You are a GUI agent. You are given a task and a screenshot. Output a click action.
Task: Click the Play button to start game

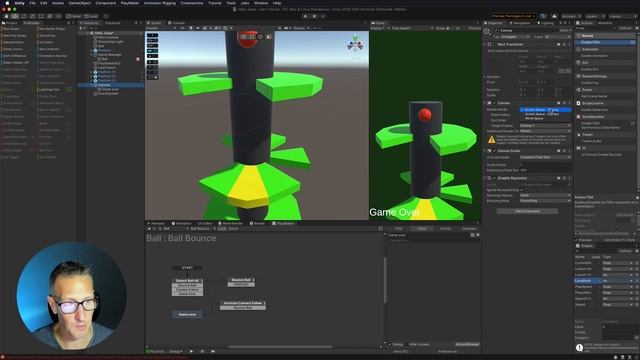coord(305,16)
